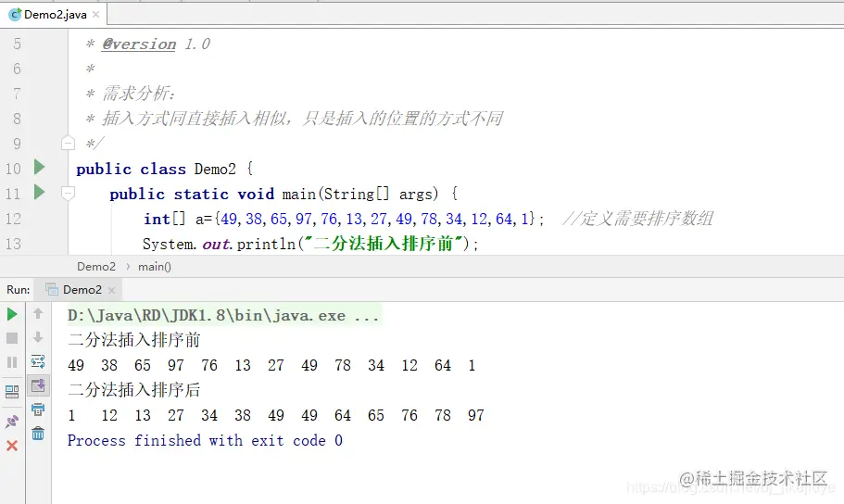This screenshot has height=504, width=844.
Task: Toggle soft-wrap in the console
Action: click(x=38, y=361)
